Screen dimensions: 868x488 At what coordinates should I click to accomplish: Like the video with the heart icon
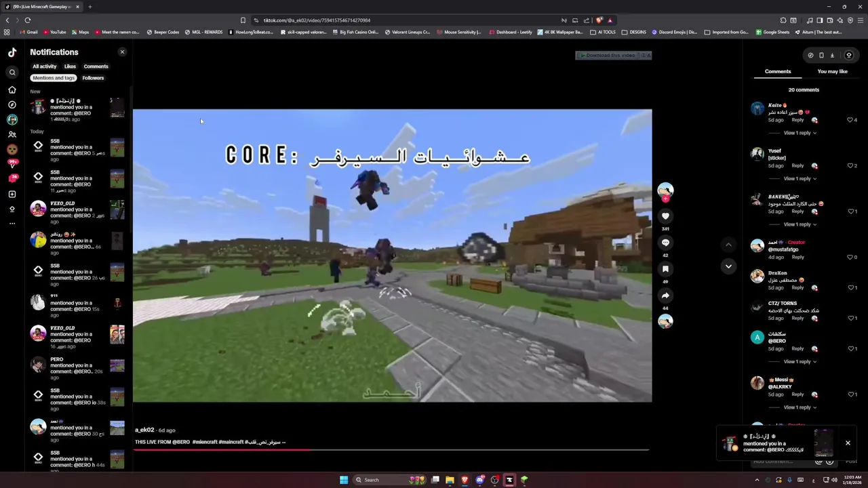665,216
